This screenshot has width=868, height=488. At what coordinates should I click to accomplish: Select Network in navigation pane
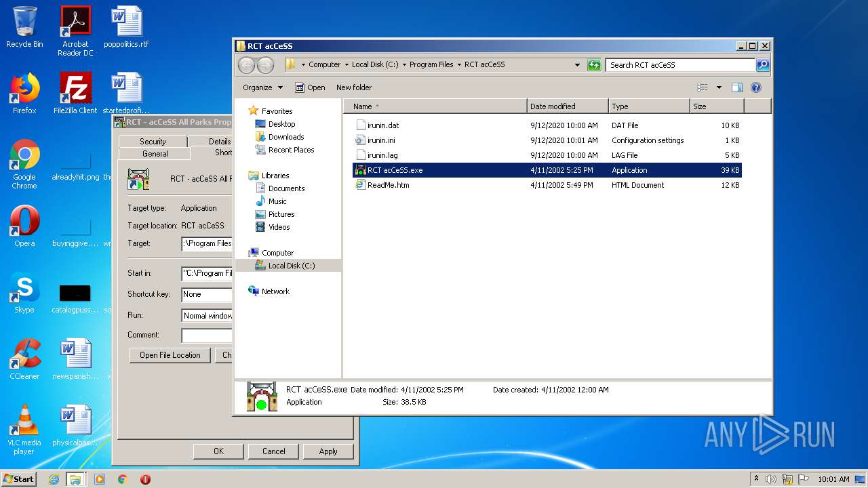point(275,291)
